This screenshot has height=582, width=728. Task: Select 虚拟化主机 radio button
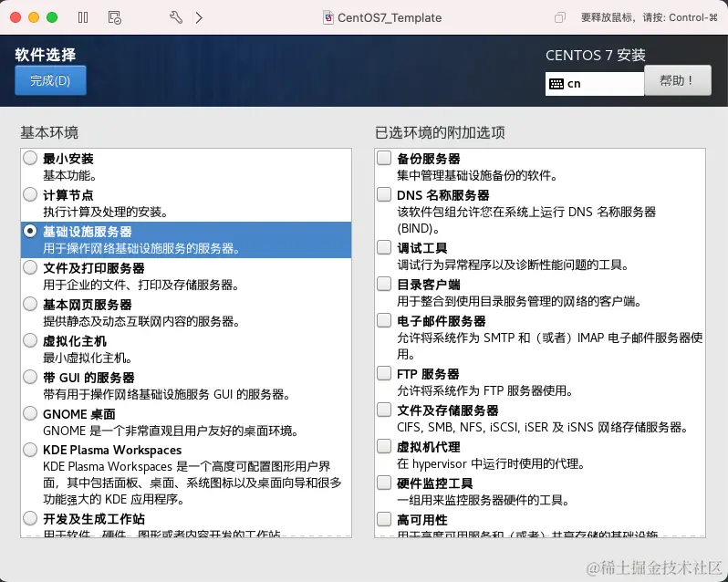tap(30, 340)
